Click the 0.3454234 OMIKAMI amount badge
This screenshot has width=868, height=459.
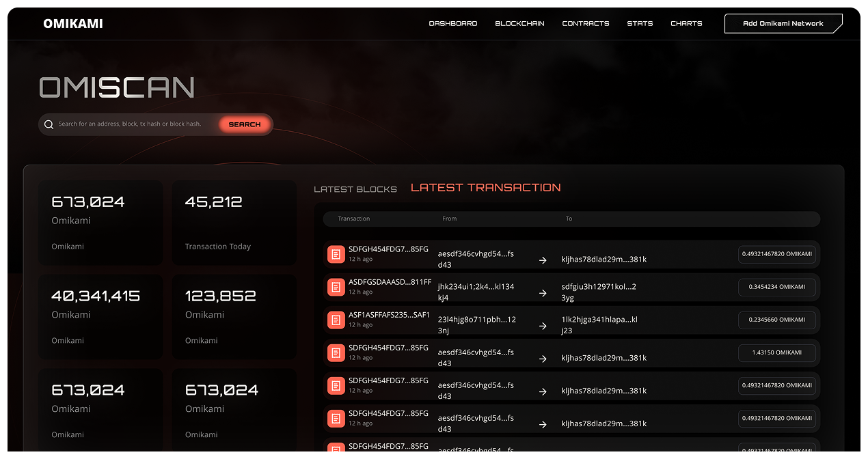coord(776,287)
